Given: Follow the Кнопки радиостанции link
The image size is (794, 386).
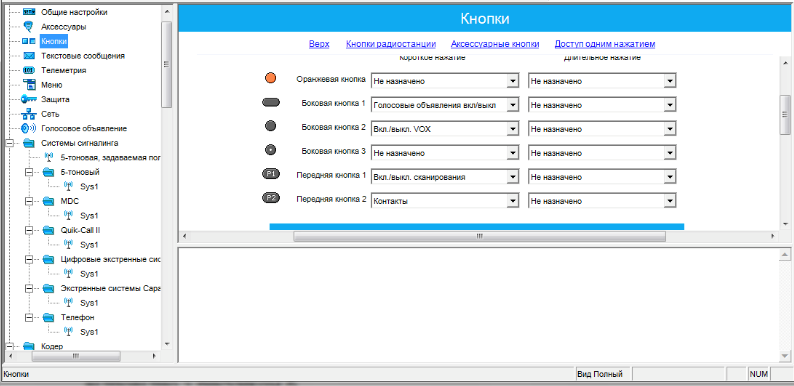Looking at the screenshot, I should click(x=391, y=44).
